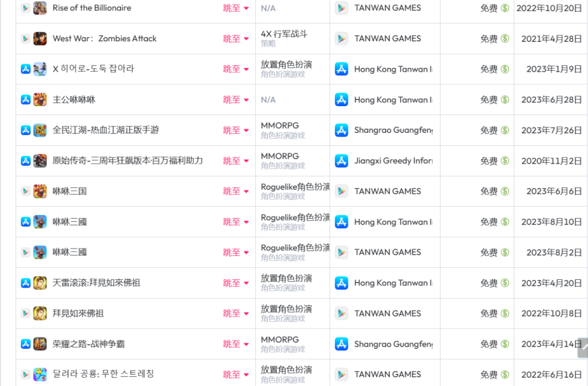This screenshot has width=588, height=386.
Task: Click the 全民江湖-热血江湖正版手游 app icon
Action: coord(40,130)
